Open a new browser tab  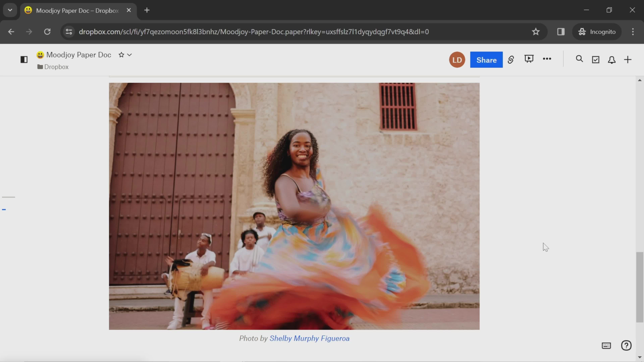147,10
